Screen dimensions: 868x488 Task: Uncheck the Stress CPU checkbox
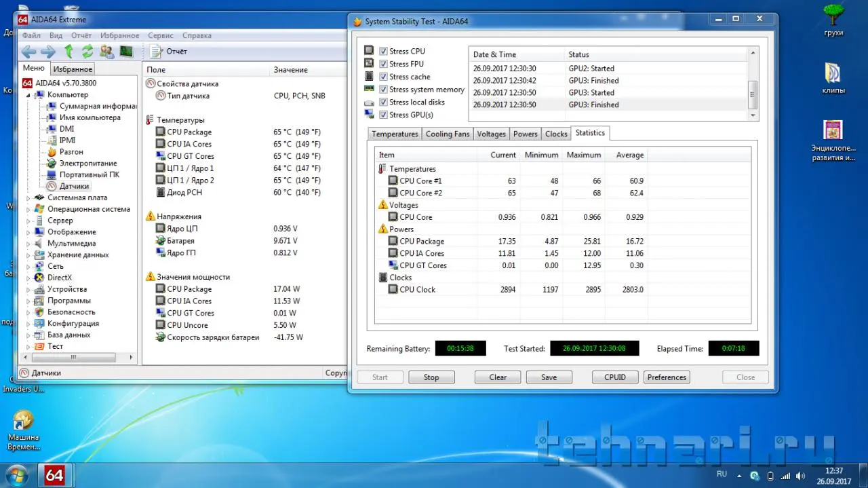point(383,52)
